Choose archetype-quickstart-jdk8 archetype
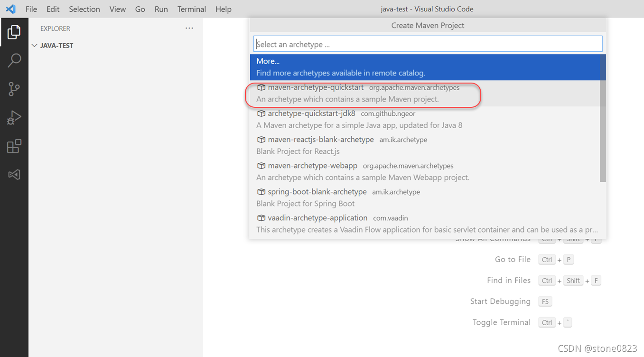Screen dimensions: 644x357 click(425, 119)
